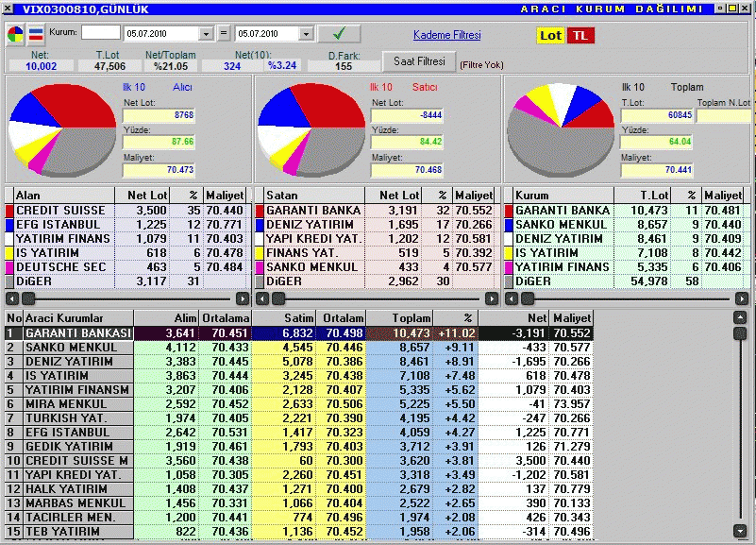Open the Kademe Filtresi link

pyautogui.click(x=446, y=35)
